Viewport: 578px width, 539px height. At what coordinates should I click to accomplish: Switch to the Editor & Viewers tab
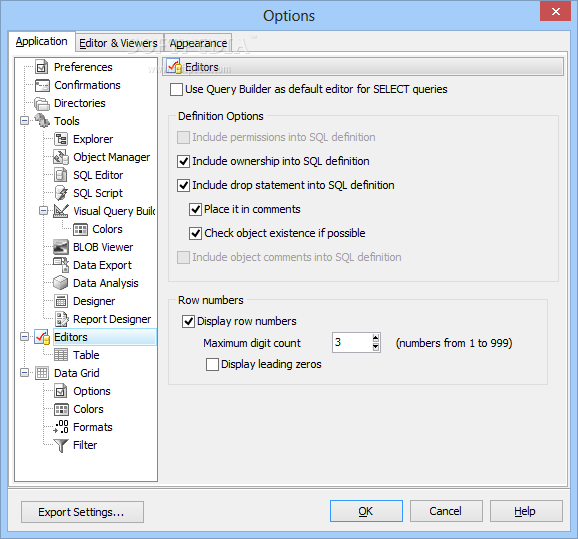[x=118, y=43]
